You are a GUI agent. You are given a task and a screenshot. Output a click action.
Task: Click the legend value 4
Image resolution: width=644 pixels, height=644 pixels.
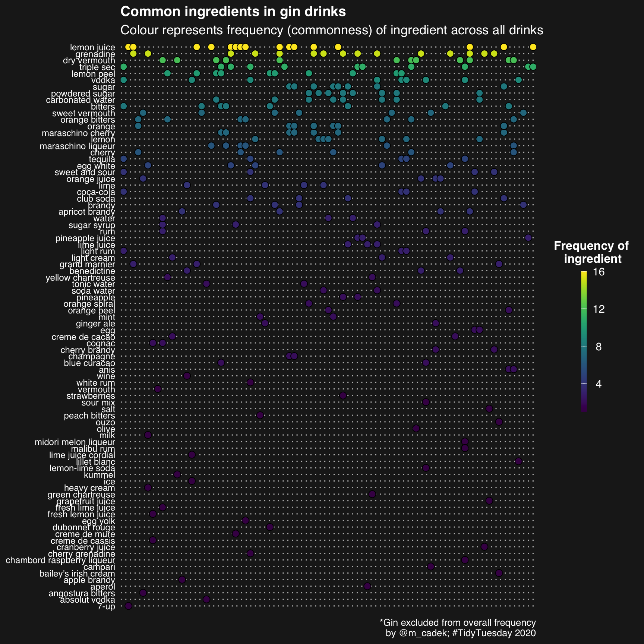(599, 384)
